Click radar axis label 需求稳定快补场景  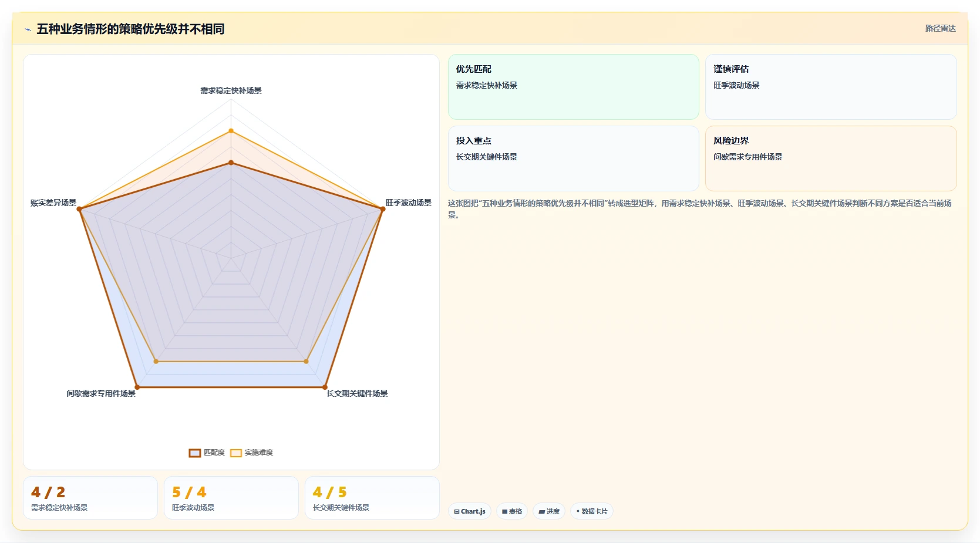(231, 90)
